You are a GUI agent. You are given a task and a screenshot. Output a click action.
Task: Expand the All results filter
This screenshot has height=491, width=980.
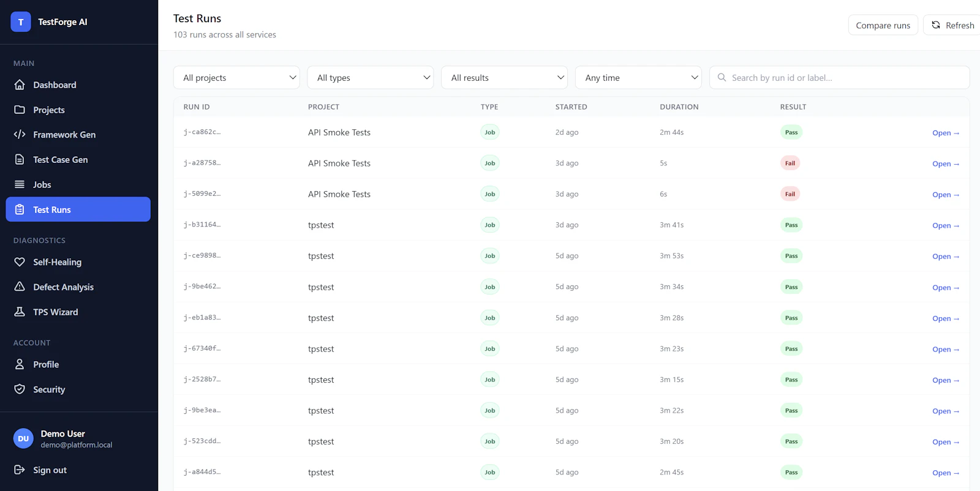click(x=505, y=78)
